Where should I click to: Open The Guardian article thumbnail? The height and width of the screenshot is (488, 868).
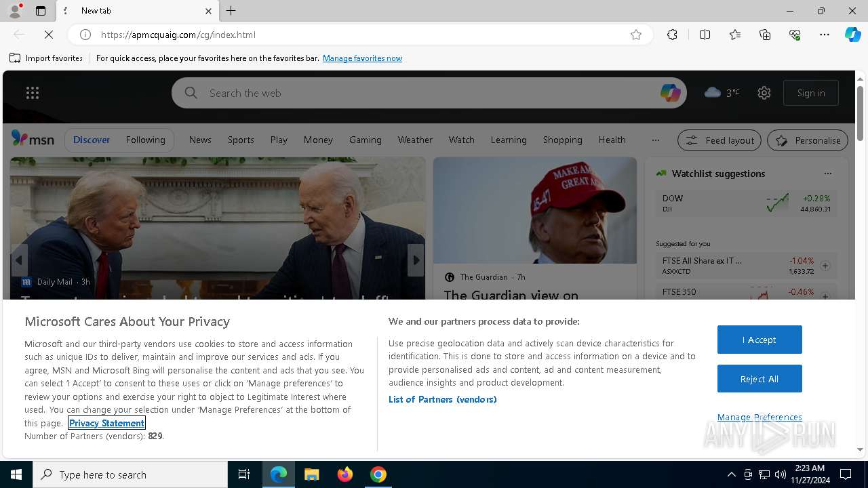(535, 210)
